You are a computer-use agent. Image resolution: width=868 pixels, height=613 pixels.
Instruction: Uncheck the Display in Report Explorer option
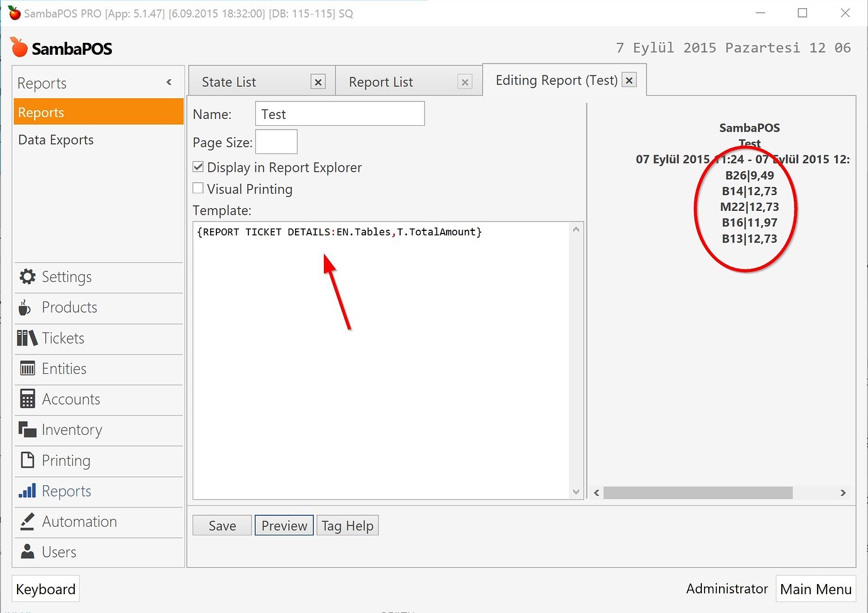pos(198,166)
